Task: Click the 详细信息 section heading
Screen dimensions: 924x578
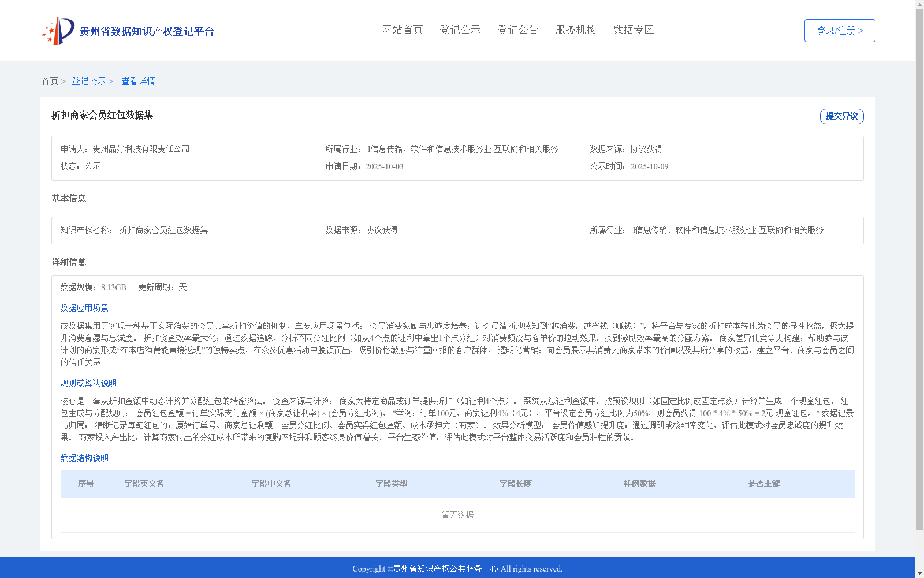Action: point(69,262)
